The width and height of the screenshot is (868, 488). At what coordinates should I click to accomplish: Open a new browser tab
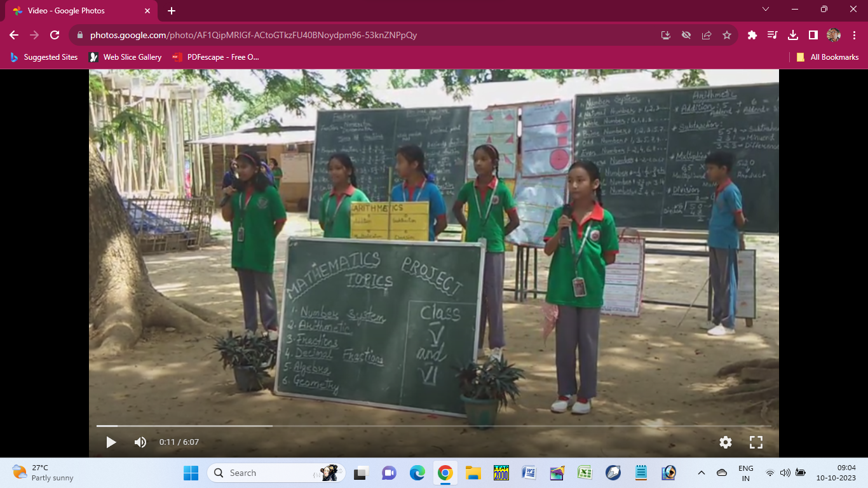click(x=172, y=11)
